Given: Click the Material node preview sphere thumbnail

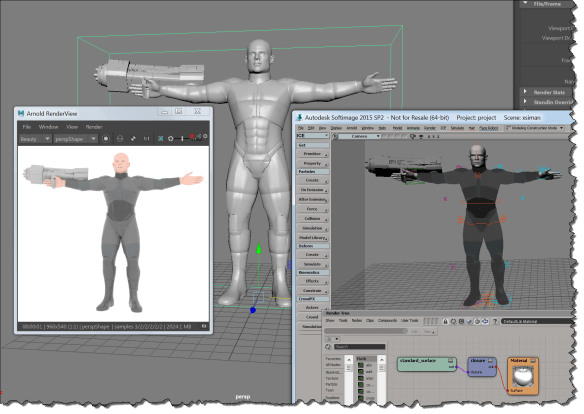Looking at the screenshot, I should (x=523, y=376).
